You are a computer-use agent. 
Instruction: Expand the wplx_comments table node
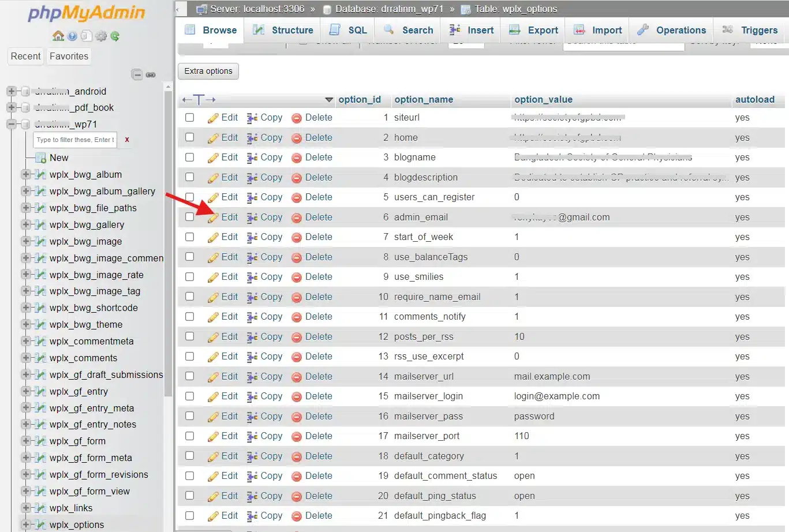(x=25, y=358)
